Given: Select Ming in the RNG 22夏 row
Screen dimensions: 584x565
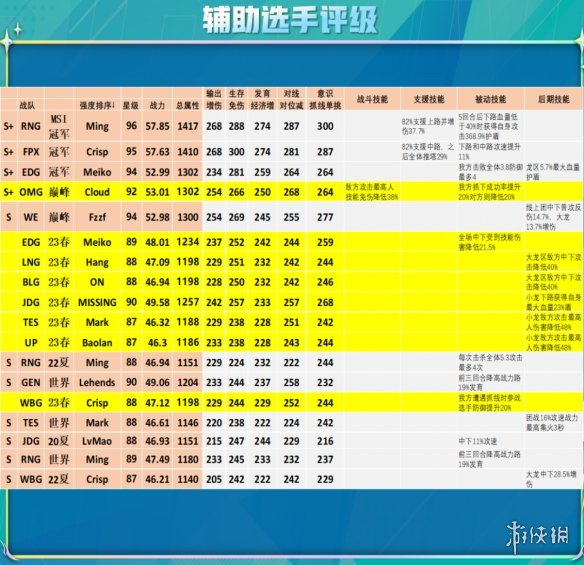Looking at the screenshot, I should click(x=97, y=363).
